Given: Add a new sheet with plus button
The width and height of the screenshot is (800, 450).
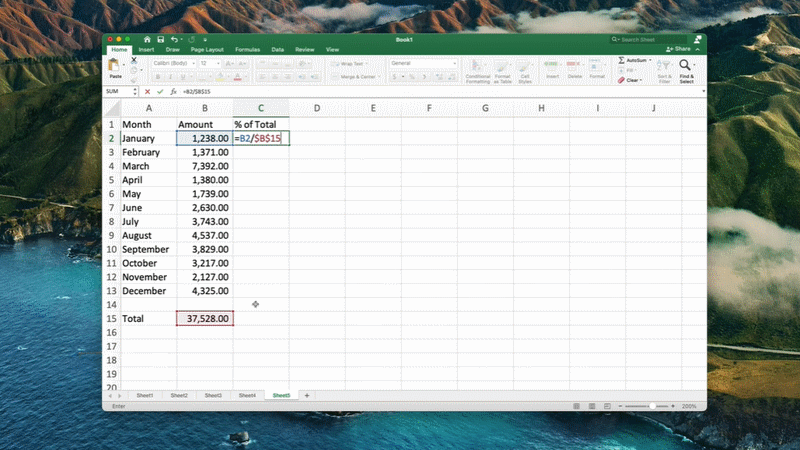Looking at the screenshot, I should click(x=307, y=395).
